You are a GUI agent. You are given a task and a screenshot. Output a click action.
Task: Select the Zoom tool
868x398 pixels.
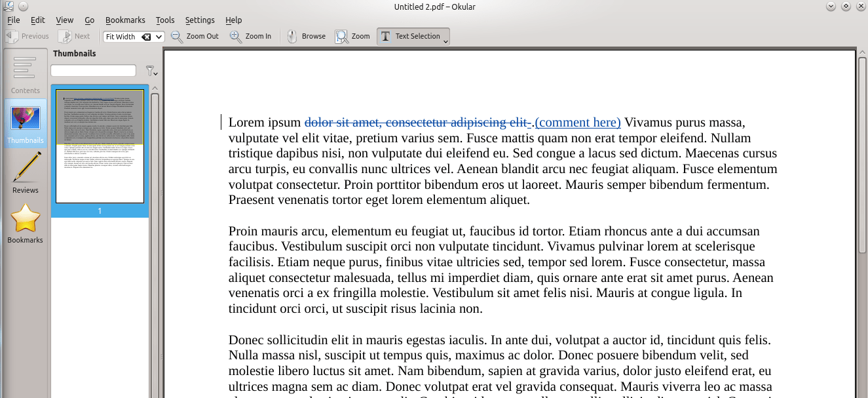(x=353, y=37)
